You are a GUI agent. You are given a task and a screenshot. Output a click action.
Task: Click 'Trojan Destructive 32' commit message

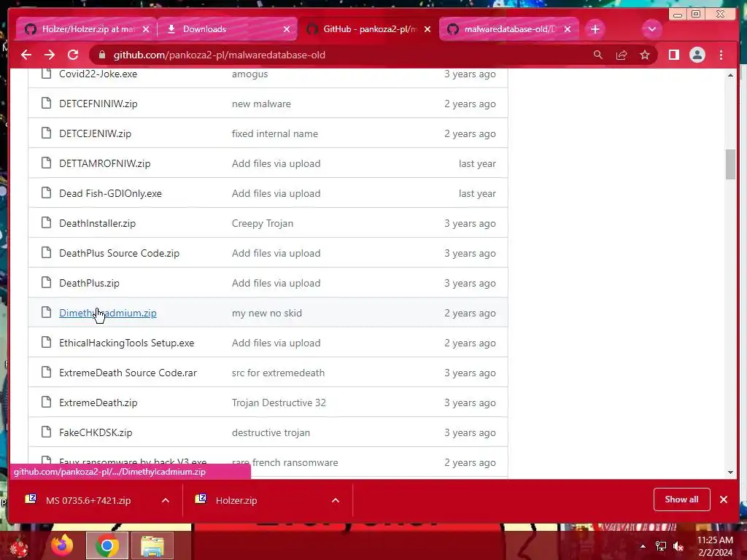point(279,402)
